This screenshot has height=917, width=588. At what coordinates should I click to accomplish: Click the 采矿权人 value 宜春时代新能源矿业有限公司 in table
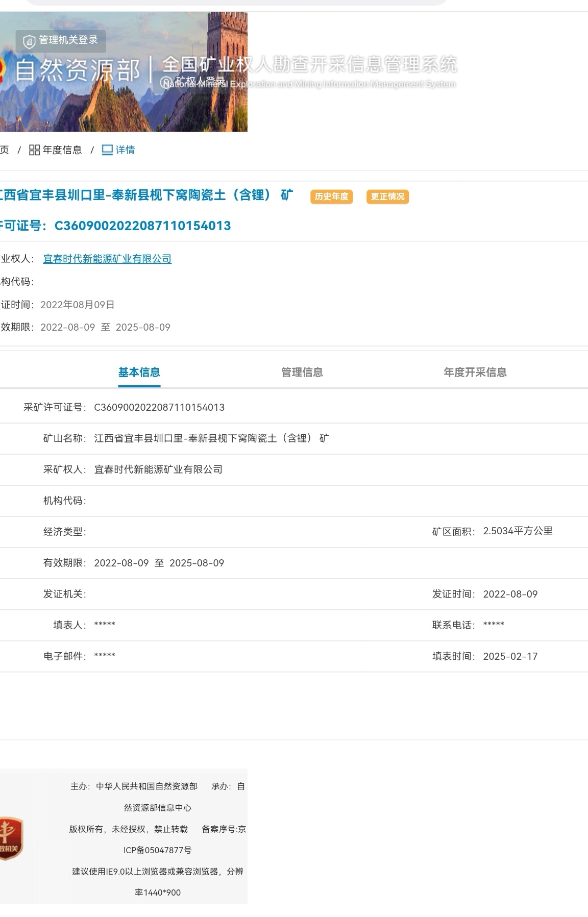click(x=158, y=469)
